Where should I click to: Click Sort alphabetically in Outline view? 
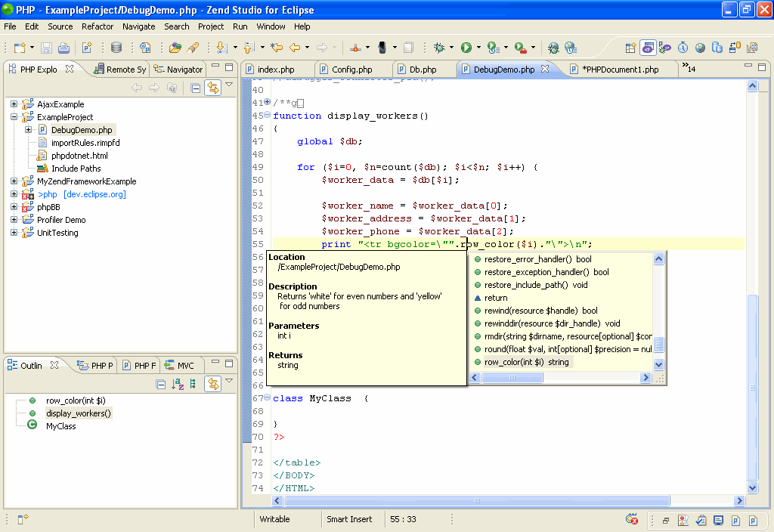coord(177,384)
